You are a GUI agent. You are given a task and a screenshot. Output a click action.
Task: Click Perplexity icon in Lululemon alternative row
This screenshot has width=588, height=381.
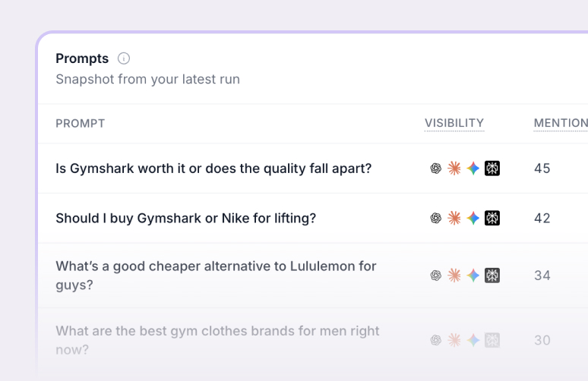[492, 276]
